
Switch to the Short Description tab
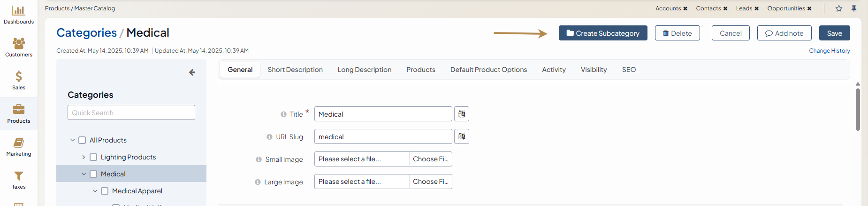click(295, 70)
